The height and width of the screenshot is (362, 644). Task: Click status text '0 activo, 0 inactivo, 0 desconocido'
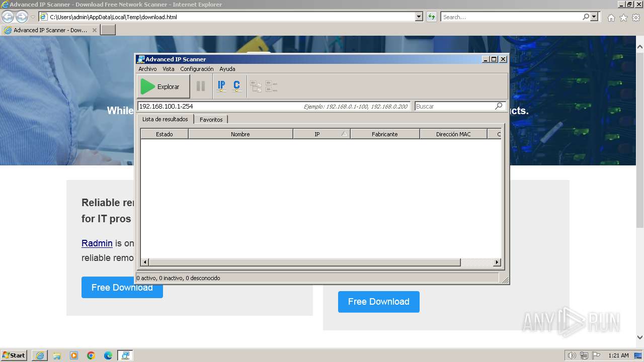click(178, 278)
